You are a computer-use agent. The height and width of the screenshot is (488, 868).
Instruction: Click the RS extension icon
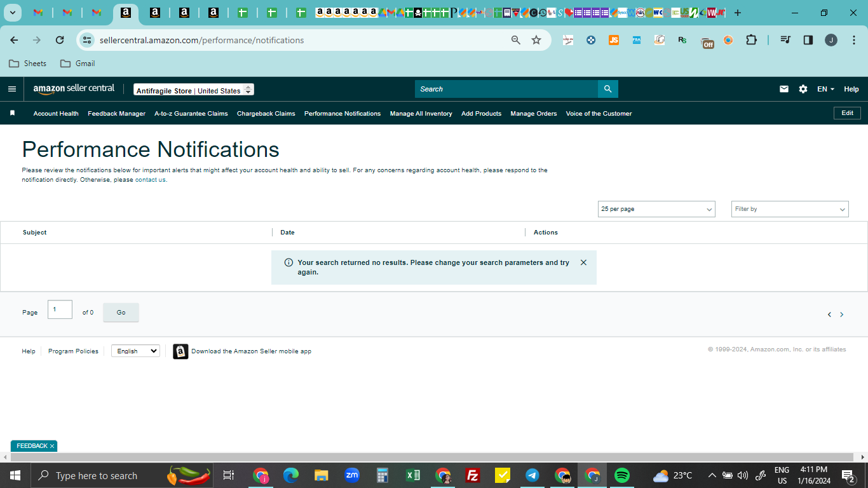tap(682, 40)
